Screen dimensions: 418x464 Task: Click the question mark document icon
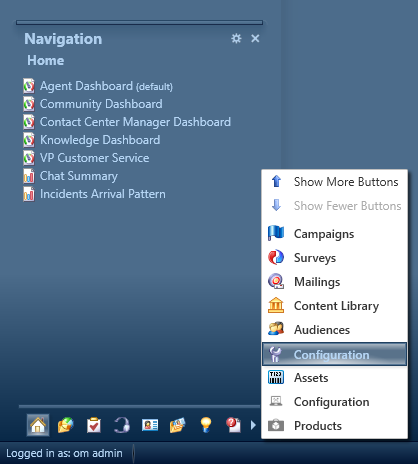point(233,425)
